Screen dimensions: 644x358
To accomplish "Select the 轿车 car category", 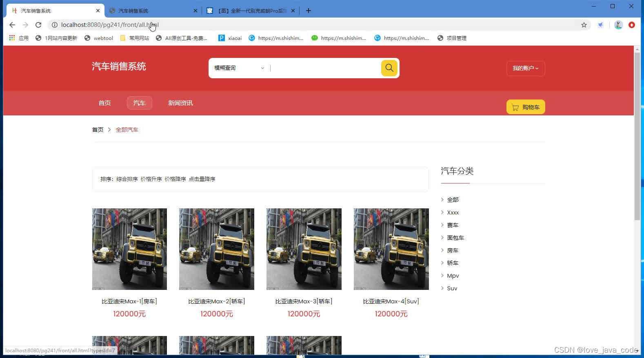I will coord(453,263).
